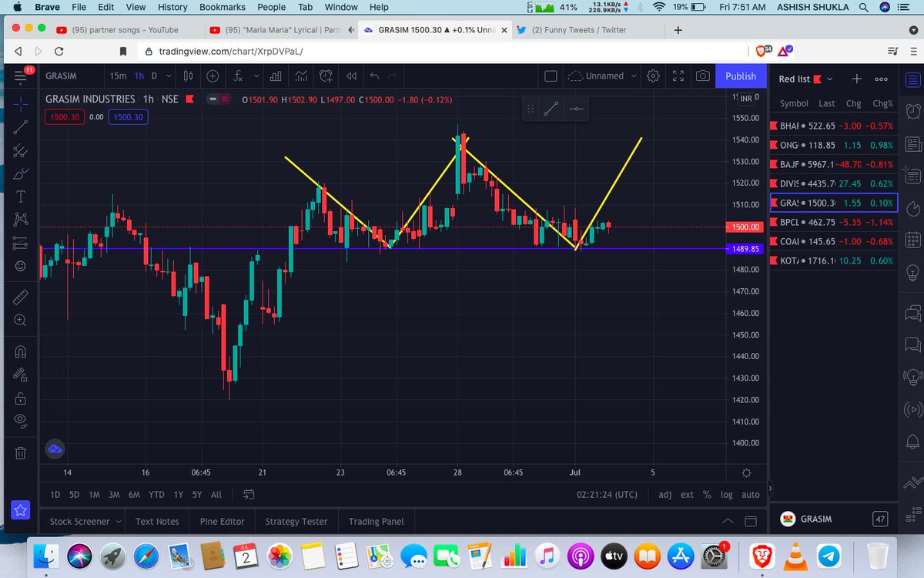The image size is (924, 578).
Task: Select the YTD date range
Action: click(x=156, y=495)
